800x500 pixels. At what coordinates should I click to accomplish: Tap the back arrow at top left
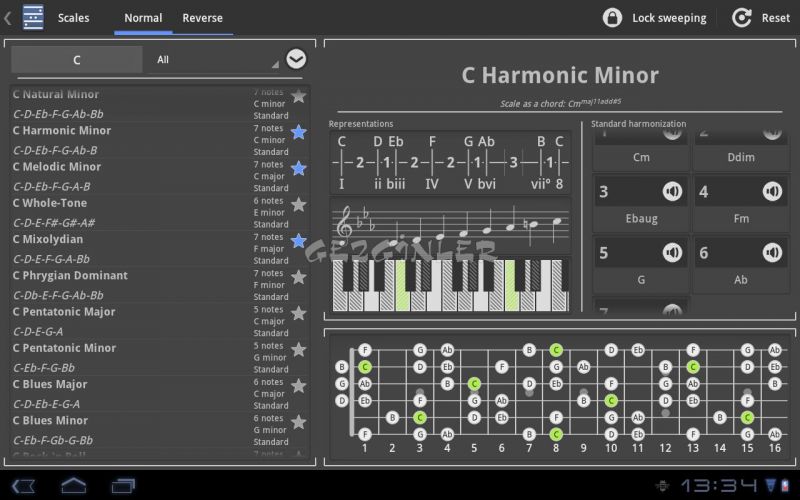(x=8, y=18)
